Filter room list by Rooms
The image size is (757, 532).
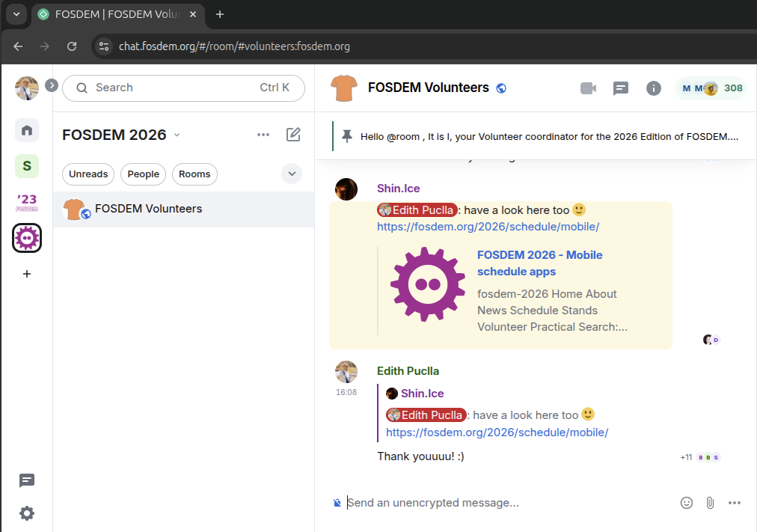click(194, 174)
